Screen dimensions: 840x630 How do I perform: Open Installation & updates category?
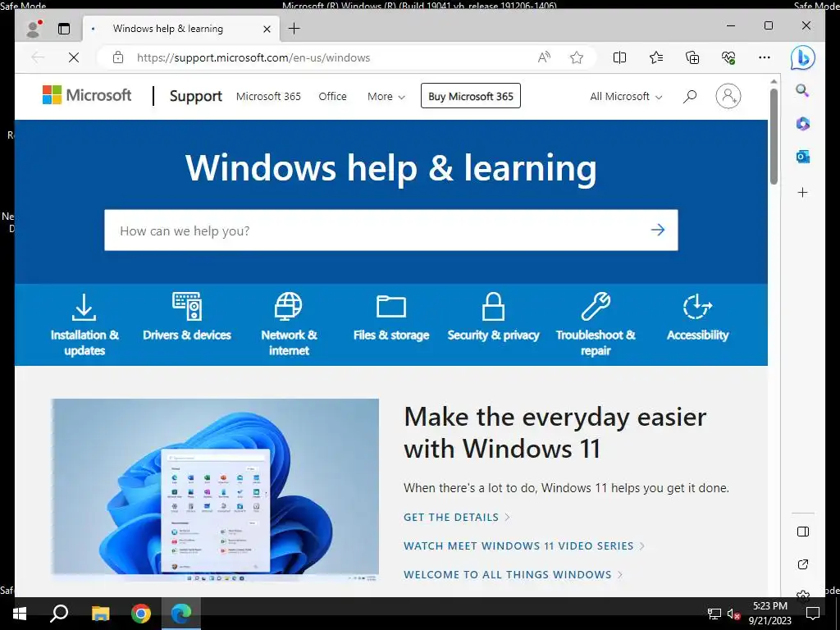tap(84, 325)
